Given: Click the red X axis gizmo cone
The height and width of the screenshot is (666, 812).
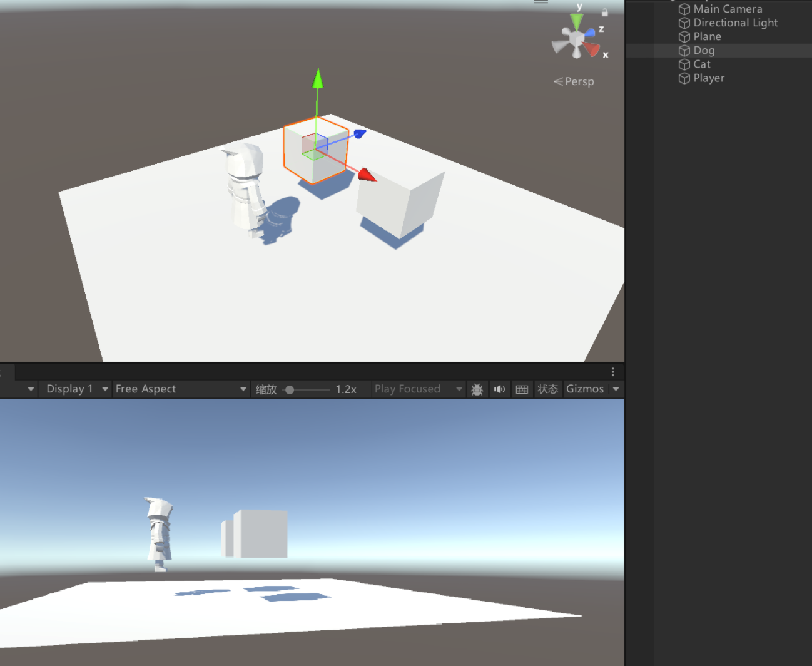Looking at the screenshot, I should tap(591, 49).
